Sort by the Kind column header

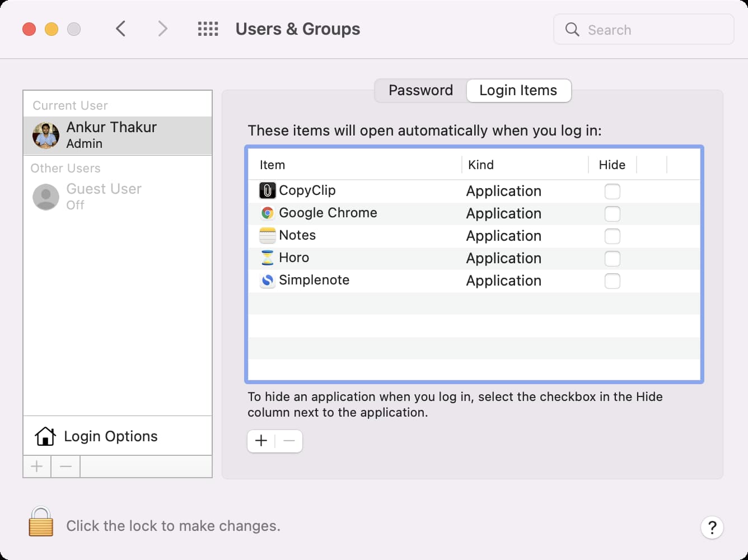coord(481,165)
